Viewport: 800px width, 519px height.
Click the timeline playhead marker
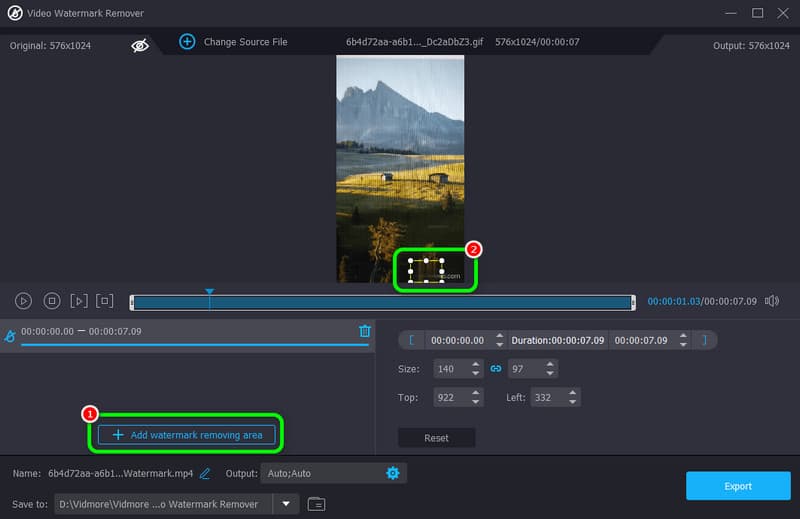[209, 293]
